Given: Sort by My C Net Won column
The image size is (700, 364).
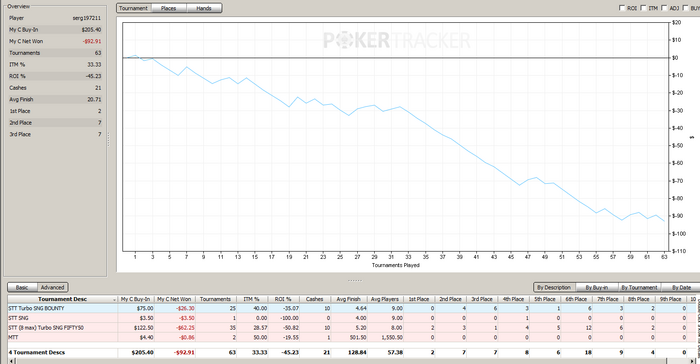Looking at the screenshot, I should (x=174, y=299).
